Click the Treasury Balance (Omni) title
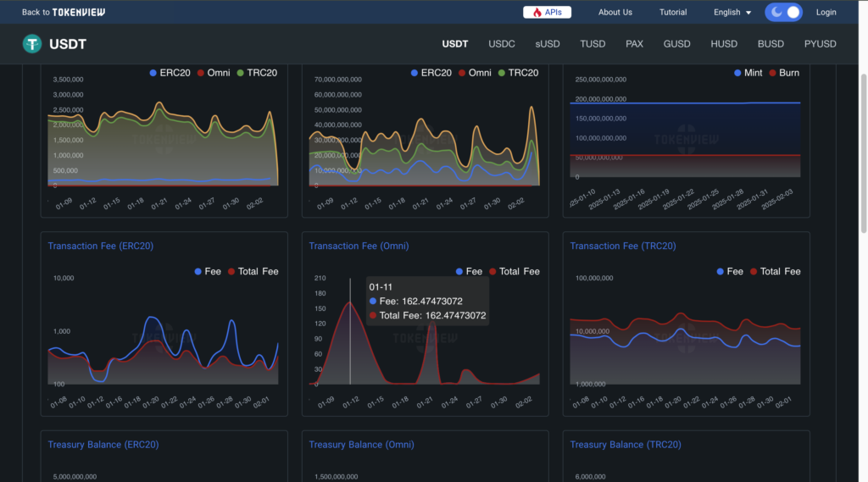Image resolution: width=868 pixels, height=482 pixels. tap(361, 445)
